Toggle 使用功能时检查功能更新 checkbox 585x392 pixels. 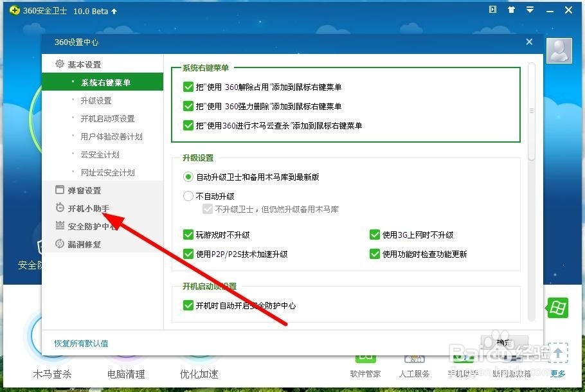375,254
